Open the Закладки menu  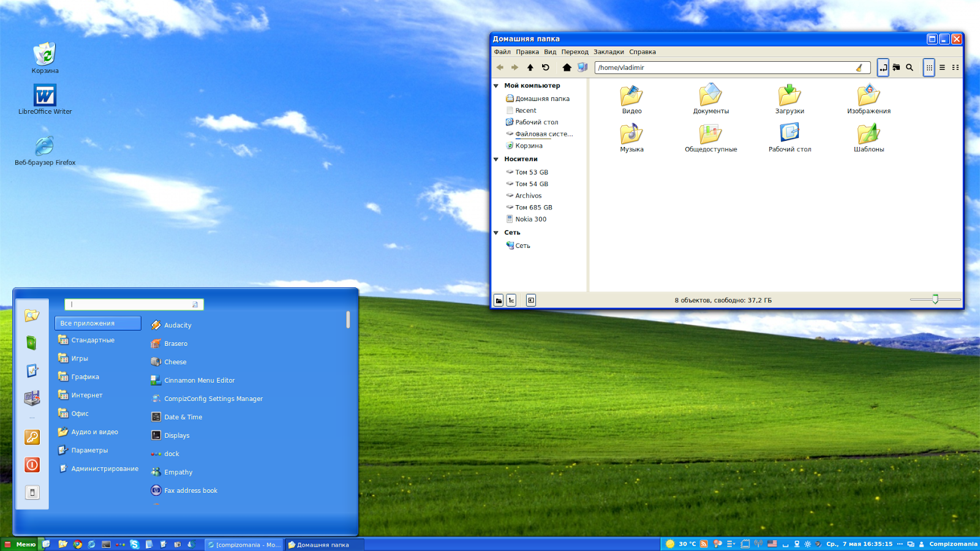point(609,51)
